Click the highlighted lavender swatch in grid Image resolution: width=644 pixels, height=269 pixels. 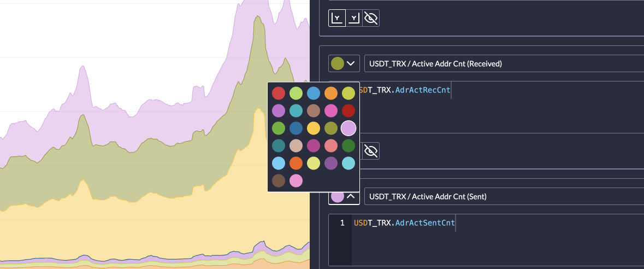click(348, 128)
